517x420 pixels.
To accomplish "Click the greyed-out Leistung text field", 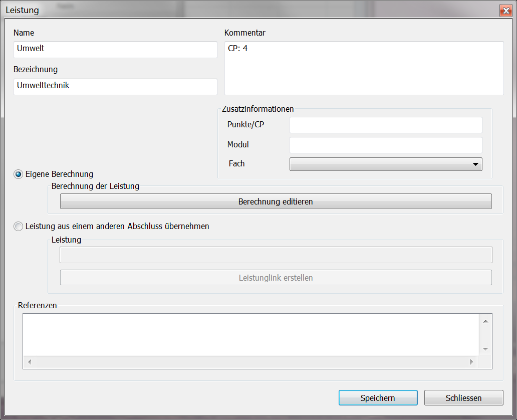I will pos(276,255).
